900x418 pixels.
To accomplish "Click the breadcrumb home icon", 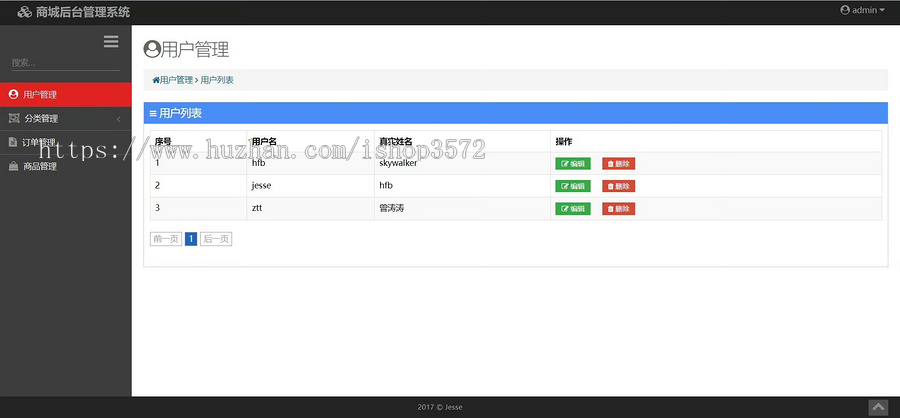I will pyautogui.click(x=156, y=80).
